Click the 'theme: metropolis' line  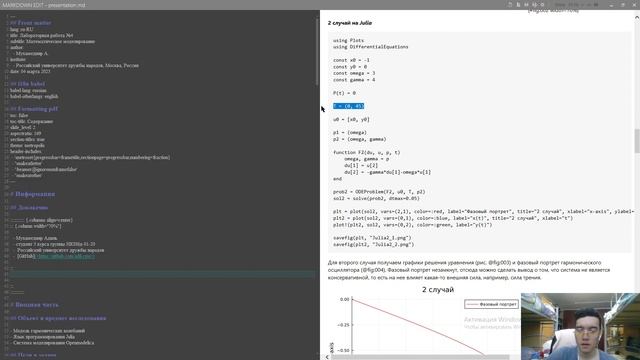[x=27, y=145]
